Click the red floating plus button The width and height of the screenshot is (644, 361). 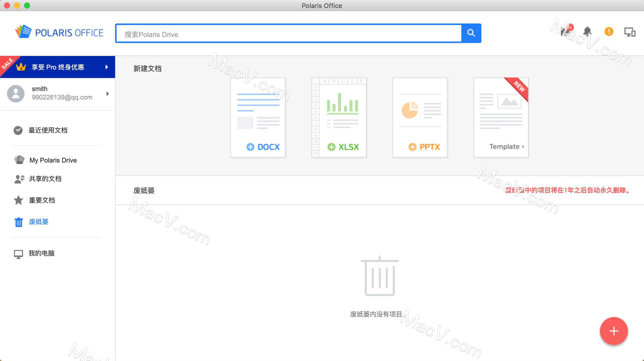pyautogui.click(x=614, y=331)
